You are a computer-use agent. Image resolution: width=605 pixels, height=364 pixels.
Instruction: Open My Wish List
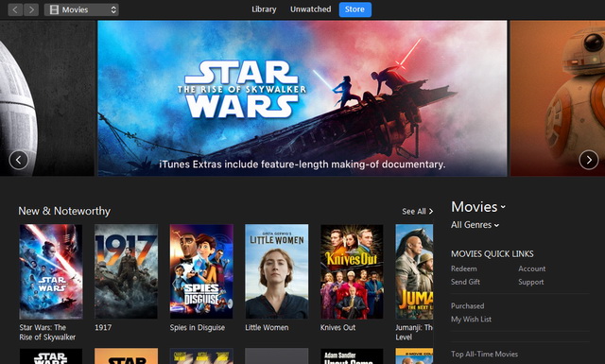[471, 320]
